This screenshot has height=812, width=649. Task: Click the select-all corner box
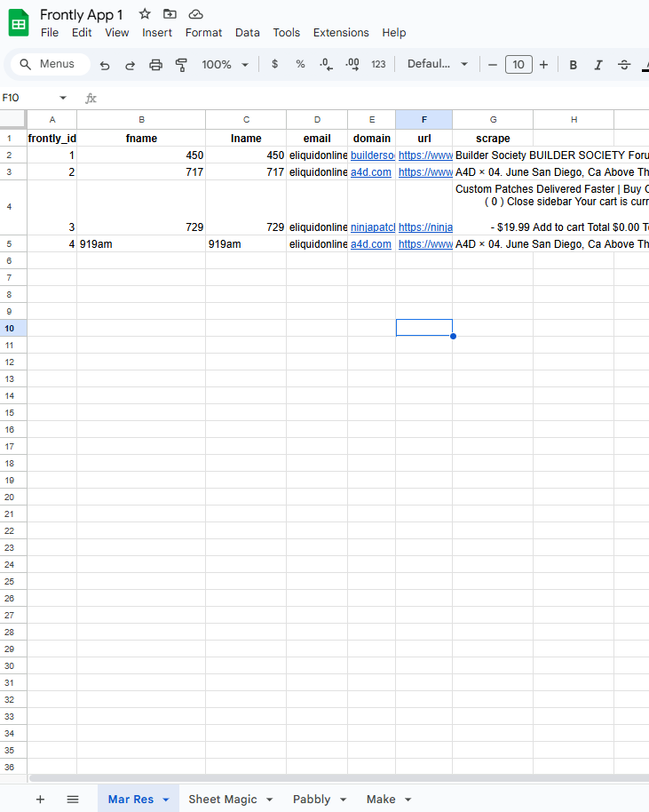(13, 118)
